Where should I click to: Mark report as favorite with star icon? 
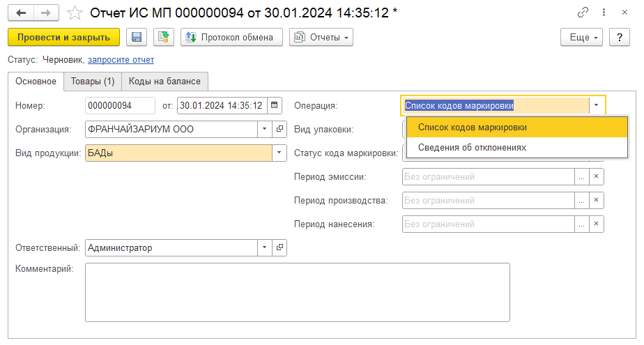point(74,13)
